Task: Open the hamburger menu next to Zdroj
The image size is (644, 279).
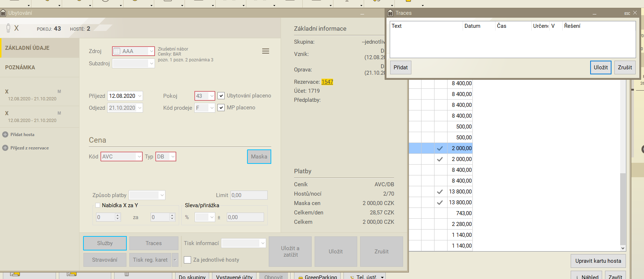Action: (265, 51)
